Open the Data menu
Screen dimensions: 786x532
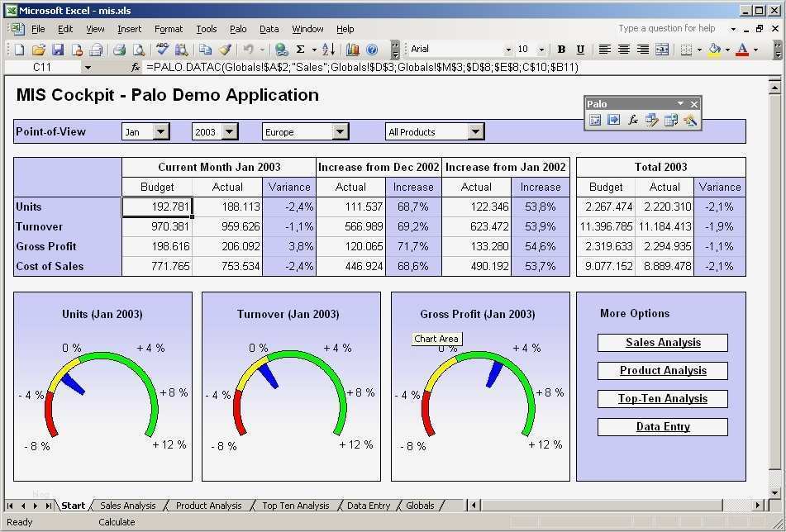(269, 29)
